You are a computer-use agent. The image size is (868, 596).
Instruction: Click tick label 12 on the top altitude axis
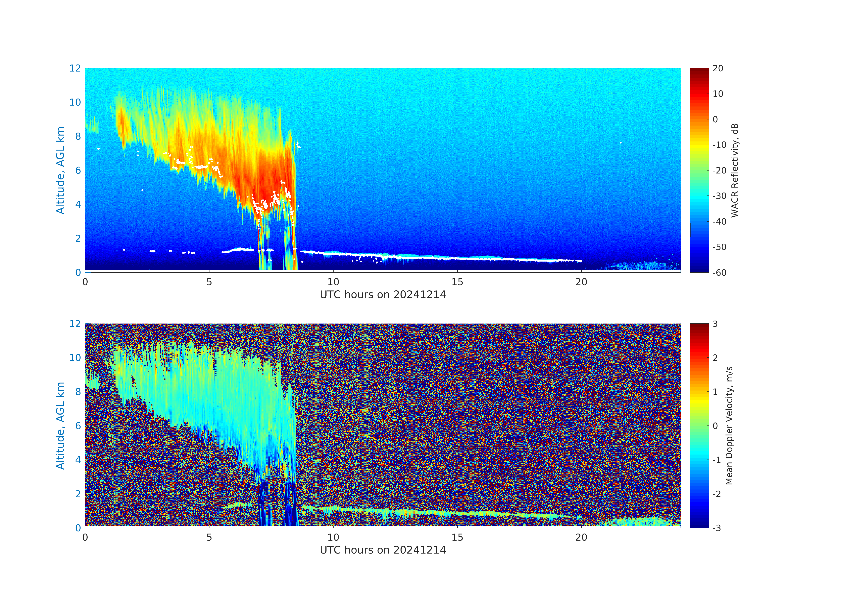click(x=75, y=68)
